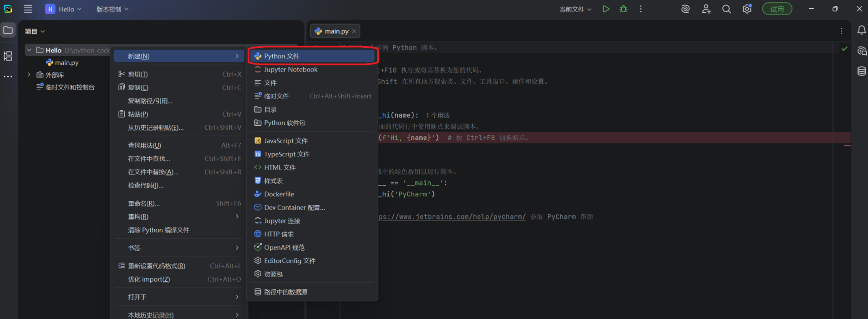The image size is (868, 319).
Task: Choose 清除 Python 编译文件
Action: pyautogui.click(x=179, y=230)
